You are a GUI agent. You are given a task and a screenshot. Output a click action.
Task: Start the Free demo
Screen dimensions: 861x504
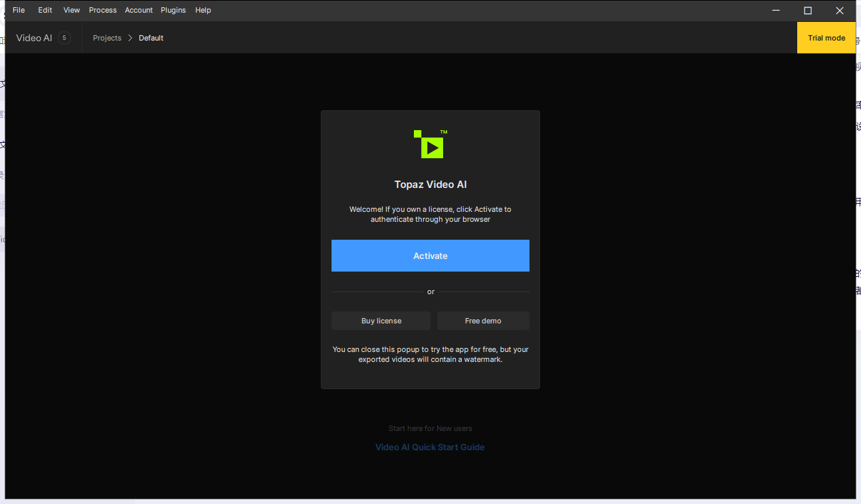pos(483,321)
